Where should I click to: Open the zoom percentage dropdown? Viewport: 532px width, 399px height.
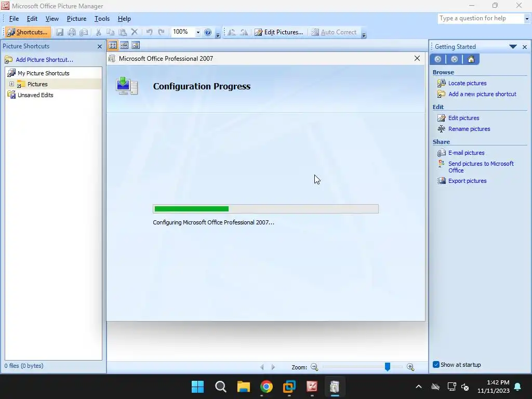198,32
